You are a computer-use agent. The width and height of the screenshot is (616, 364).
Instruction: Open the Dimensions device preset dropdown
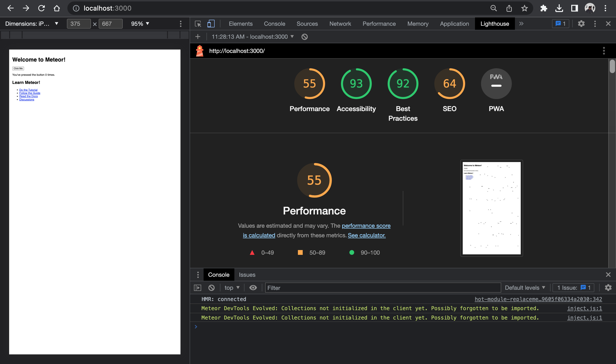[x=32, y=24]
